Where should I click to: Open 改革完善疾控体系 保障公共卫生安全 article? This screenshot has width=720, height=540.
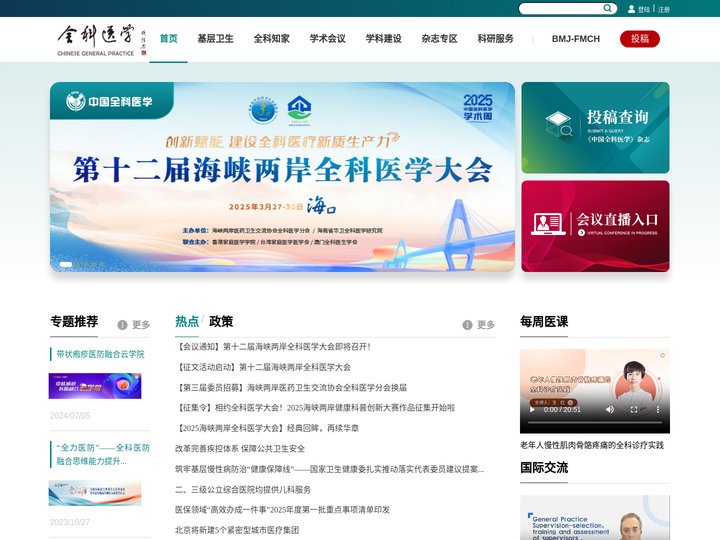point(240,449)
